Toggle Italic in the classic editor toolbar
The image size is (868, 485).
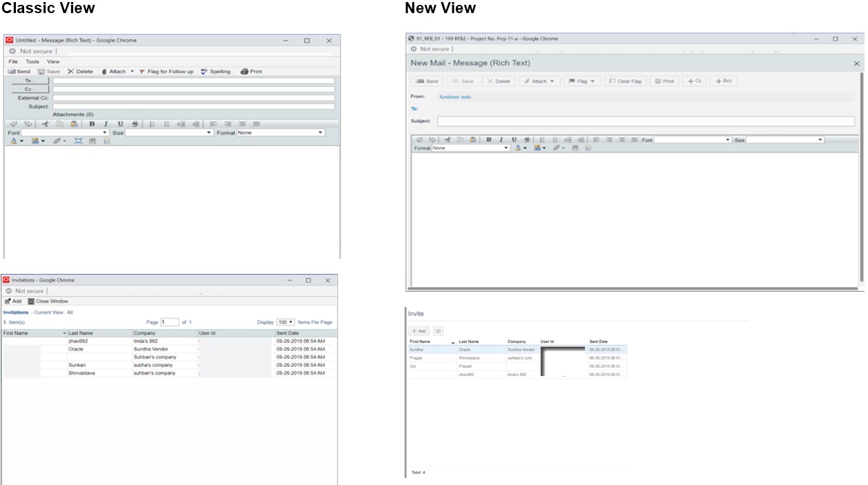[x=106, y=124]
